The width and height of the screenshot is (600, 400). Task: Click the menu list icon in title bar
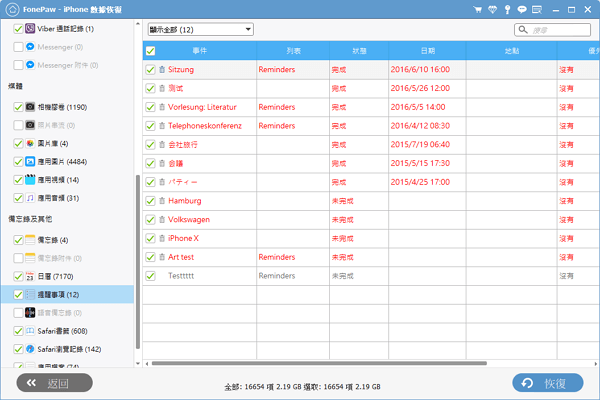click(537, 10)
